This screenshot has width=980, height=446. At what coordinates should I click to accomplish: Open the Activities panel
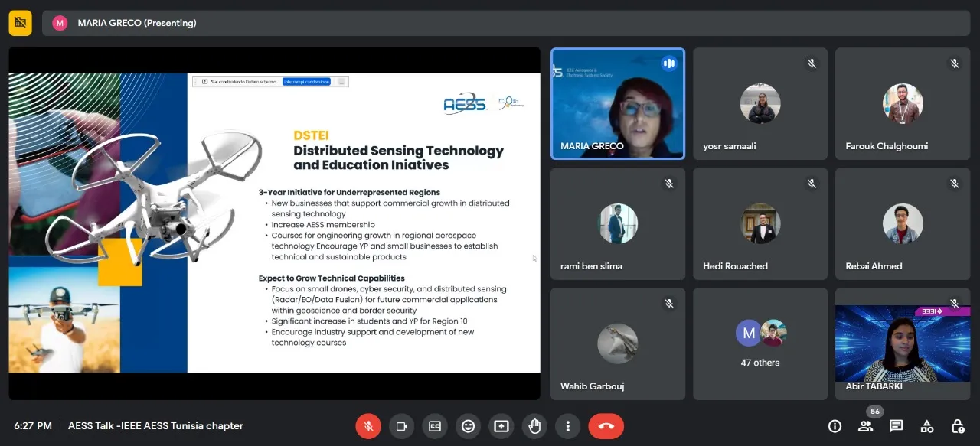(926, 426)
